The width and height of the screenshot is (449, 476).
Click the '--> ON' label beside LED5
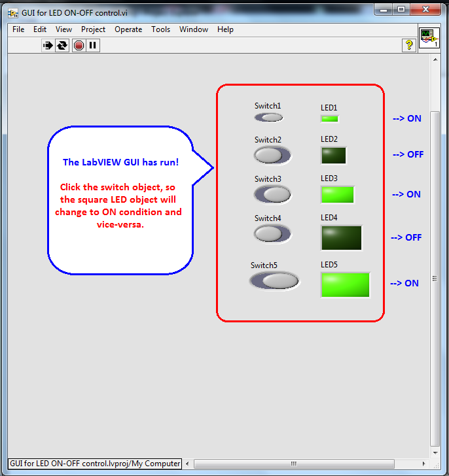point(404,283)
